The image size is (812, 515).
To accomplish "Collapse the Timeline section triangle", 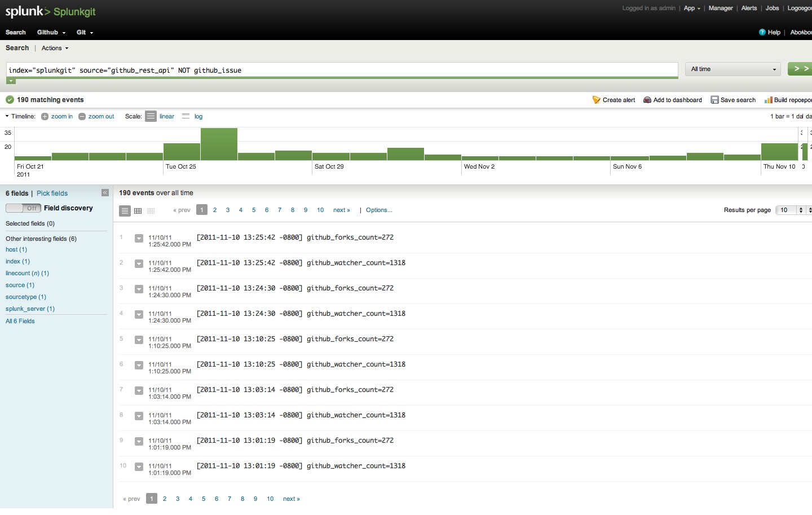I will 7,116.
